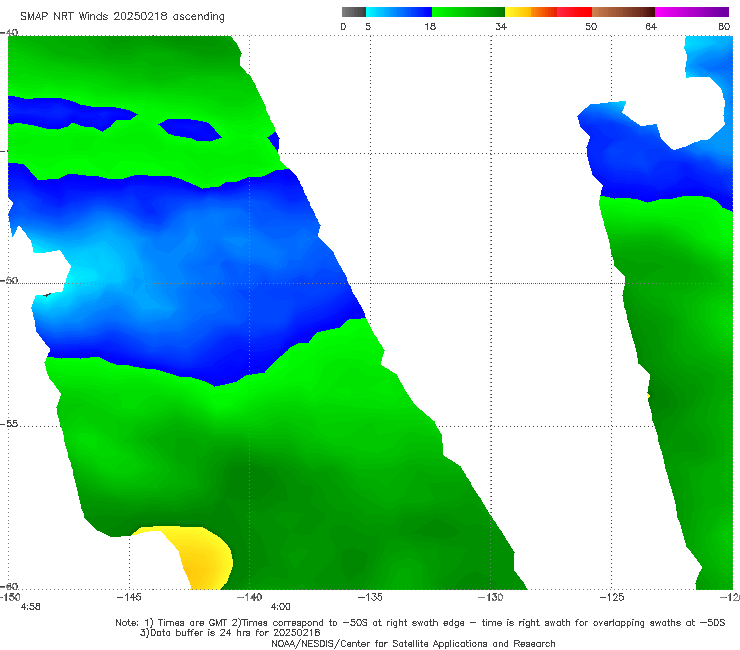740x650 pixels.
Task: Click the color bar label '64'
Action: pyautogui.click(x=651, y=26)
